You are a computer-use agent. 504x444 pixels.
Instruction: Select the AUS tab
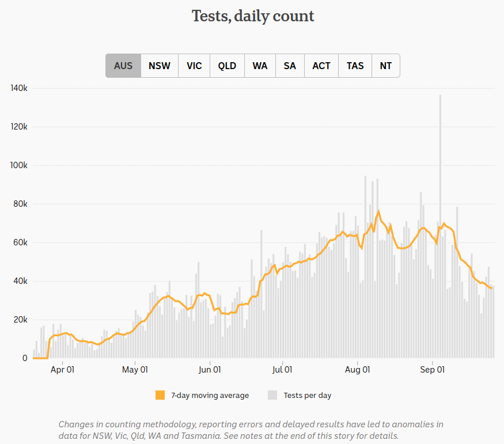point(123,66)
